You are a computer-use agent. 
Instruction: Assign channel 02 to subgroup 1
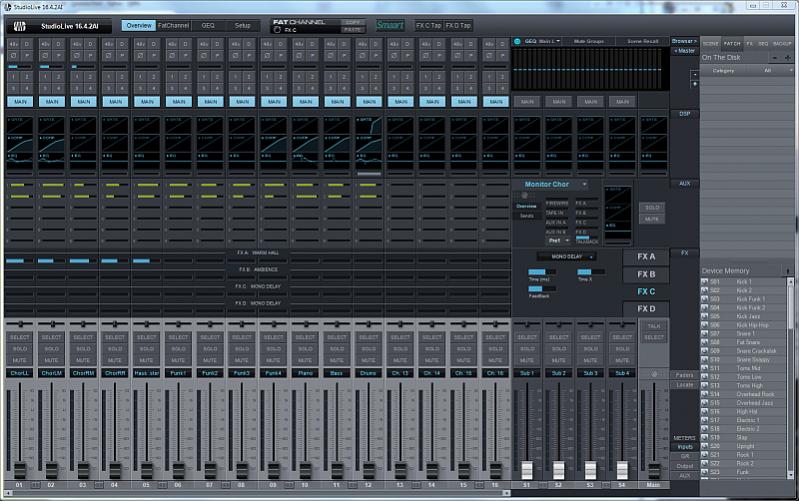coord(45,77)
